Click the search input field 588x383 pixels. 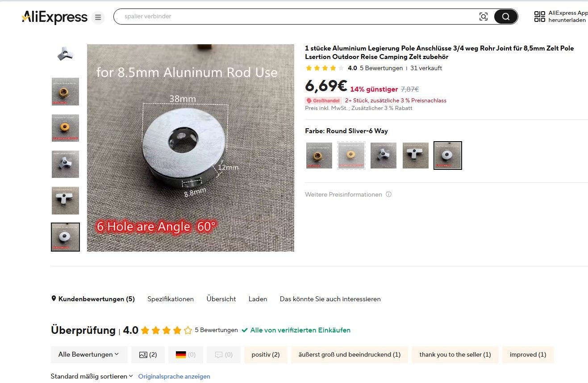pos(295,17)
